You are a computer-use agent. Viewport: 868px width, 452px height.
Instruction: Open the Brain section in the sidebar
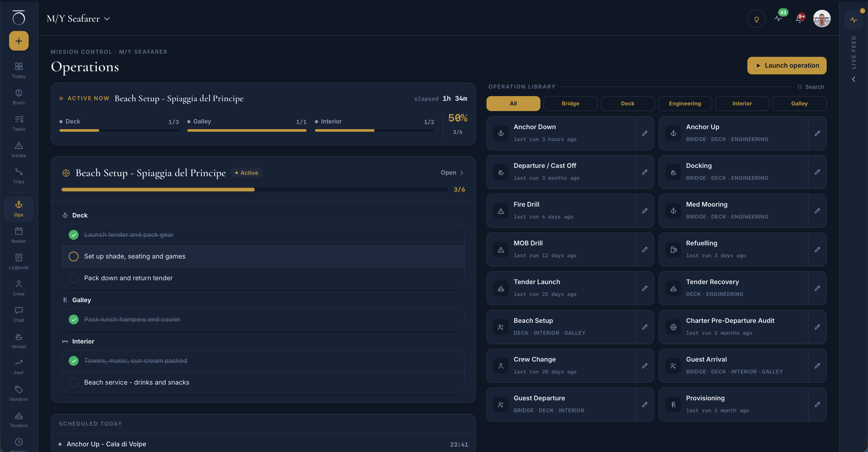[19, 97]
